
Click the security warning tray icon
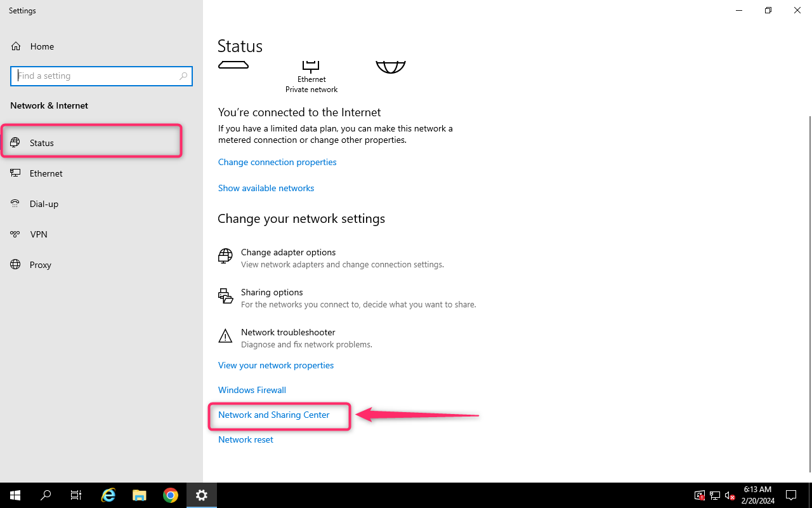click(x=700, y=495)
